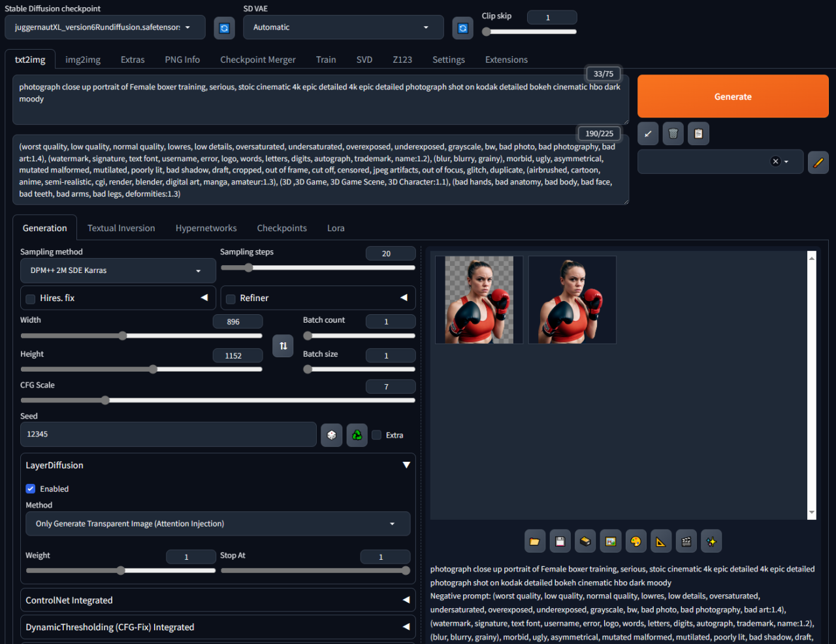Viewport: 836px width, 644px height.
Task: Click the orange Generate button
Action: [733, 97]
